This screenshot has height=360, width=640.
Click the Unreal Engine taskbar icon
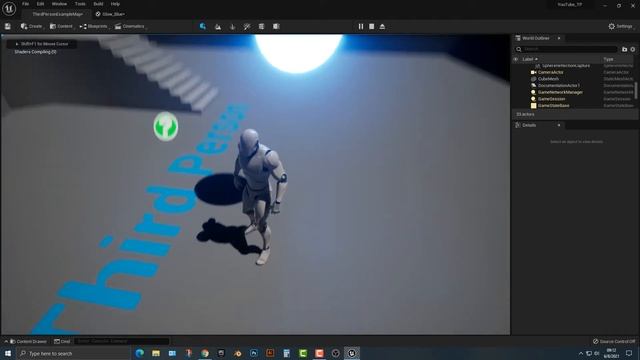pos(352,353)
